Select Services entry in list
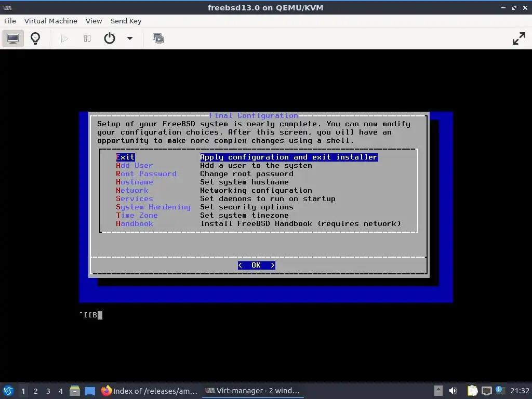The image size is (532, 399). click(135, 199)
